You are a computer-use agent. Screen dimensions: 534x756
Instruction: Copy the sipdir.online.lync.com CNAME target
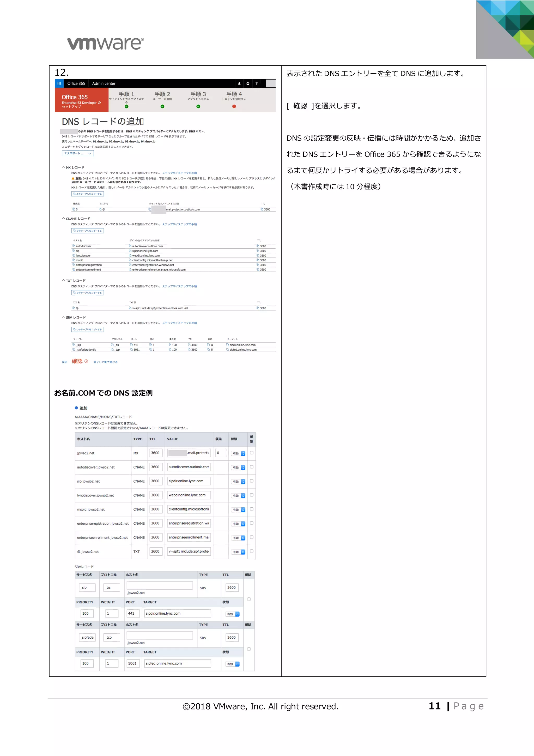(x=130, y=251)
